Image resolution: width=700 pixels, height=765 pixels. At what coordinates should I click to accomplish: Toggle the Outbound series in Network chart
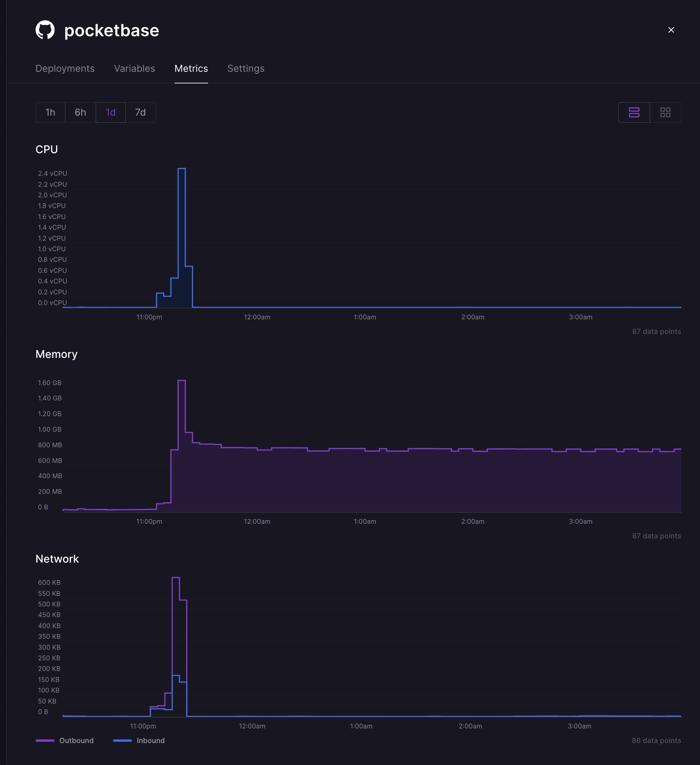click(76, 740)
